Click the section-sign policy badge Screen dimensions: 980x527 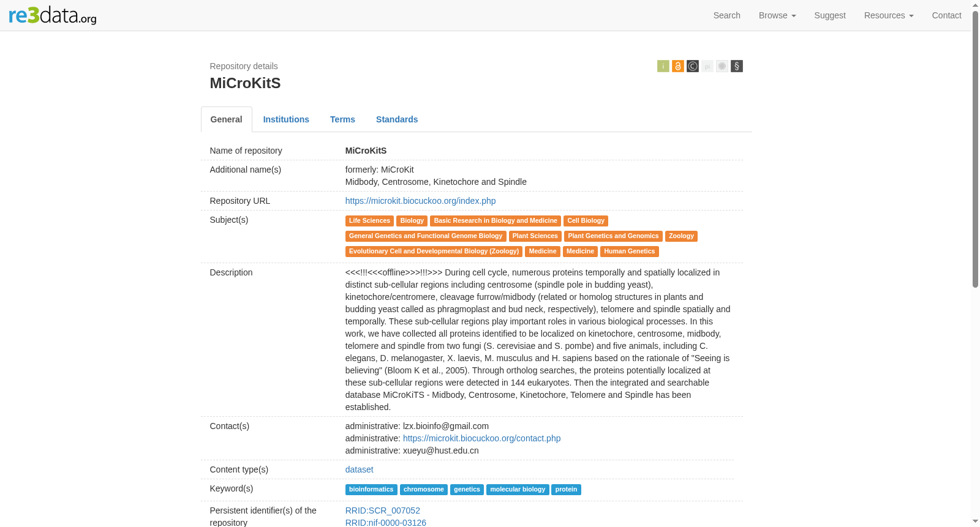[x=737, y=66]
